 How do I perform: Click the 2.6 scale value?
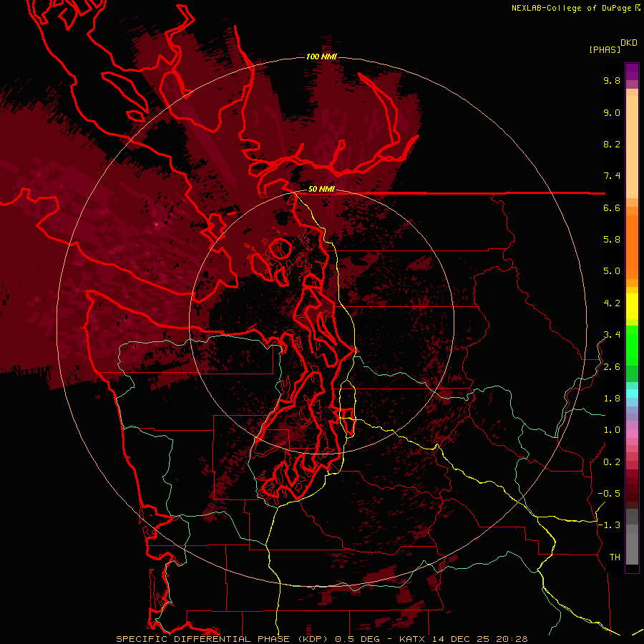pyautogui.click(x=612, y=367)
